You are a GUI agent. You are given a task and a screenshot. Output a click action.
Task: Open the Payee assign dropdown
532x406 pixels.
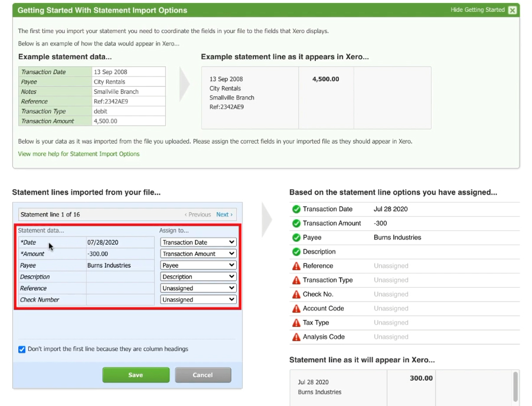198,265
